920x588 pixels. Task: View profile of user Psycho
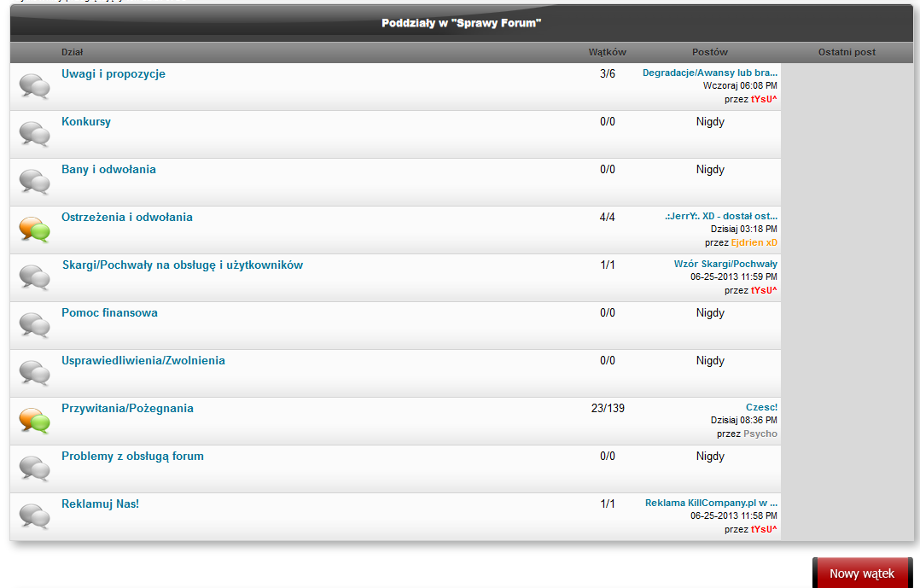click(760, 434)
